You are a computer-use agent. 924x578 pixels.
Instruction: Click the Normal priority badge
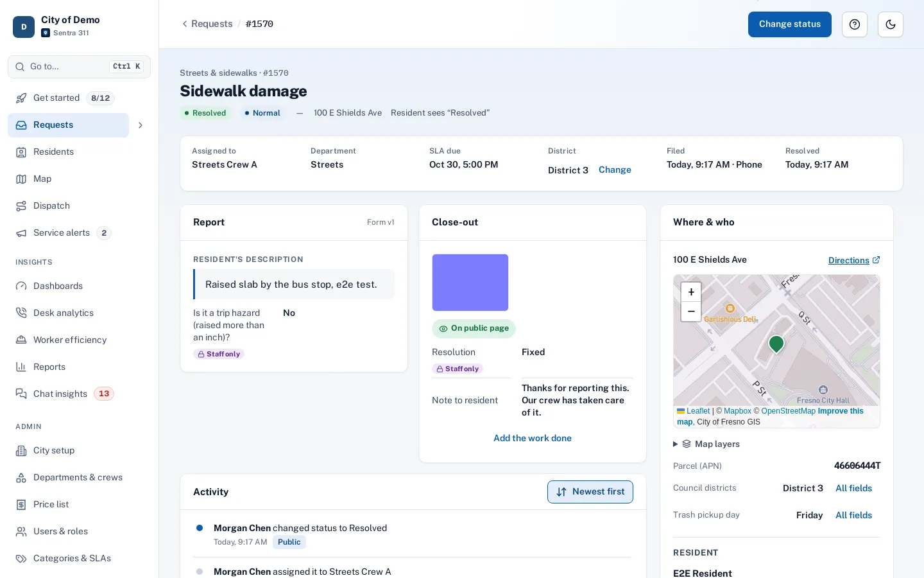[262, 113]
